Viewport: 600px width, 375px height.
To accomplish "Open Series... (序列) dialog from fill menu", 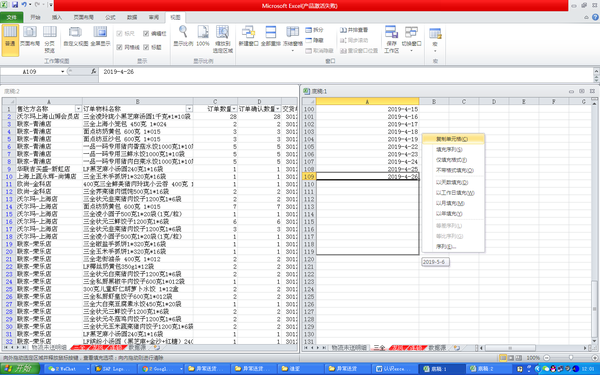I will (453, 246).
